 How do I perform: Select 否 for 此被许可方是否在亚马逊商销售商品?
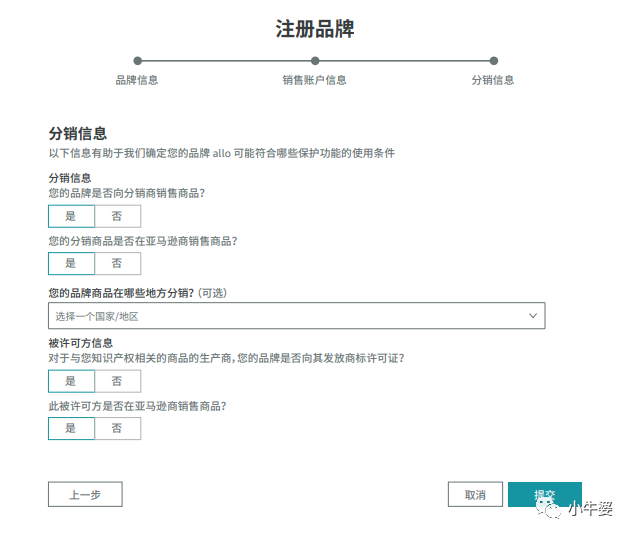[x=117, y=428]
